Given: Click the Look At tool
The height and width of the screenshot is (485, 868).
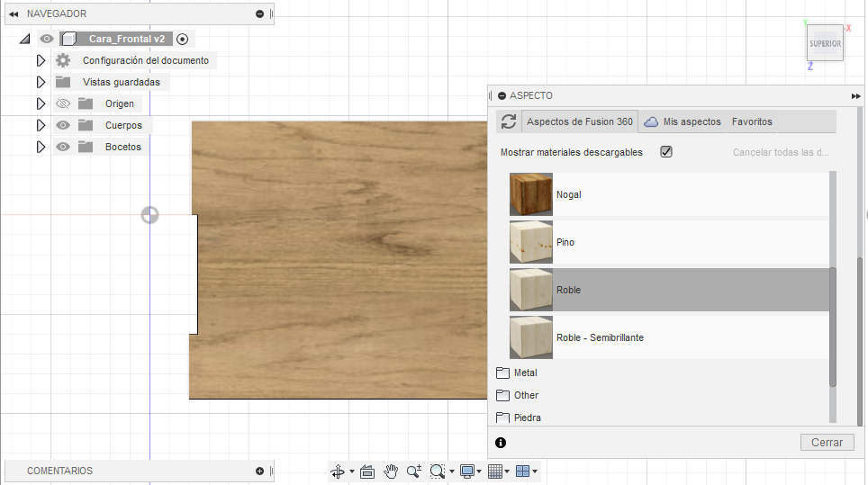Looking at the screenshot, I should click(367, 472).
